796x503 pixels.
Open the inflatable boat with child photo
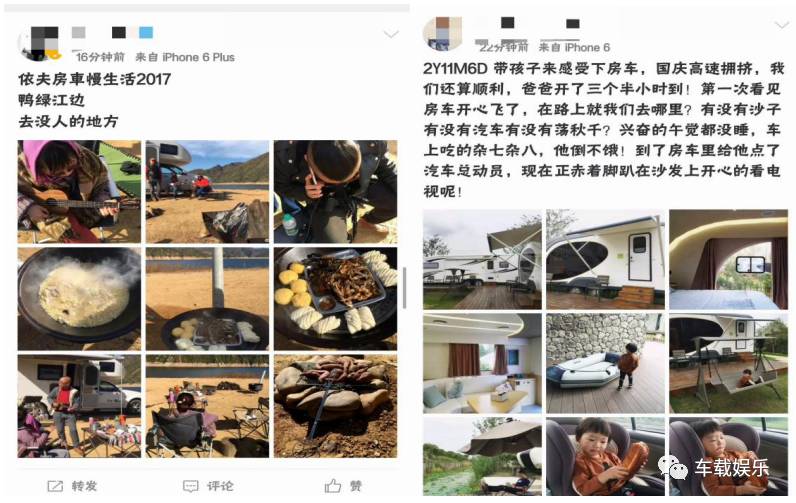coord(605,363)
